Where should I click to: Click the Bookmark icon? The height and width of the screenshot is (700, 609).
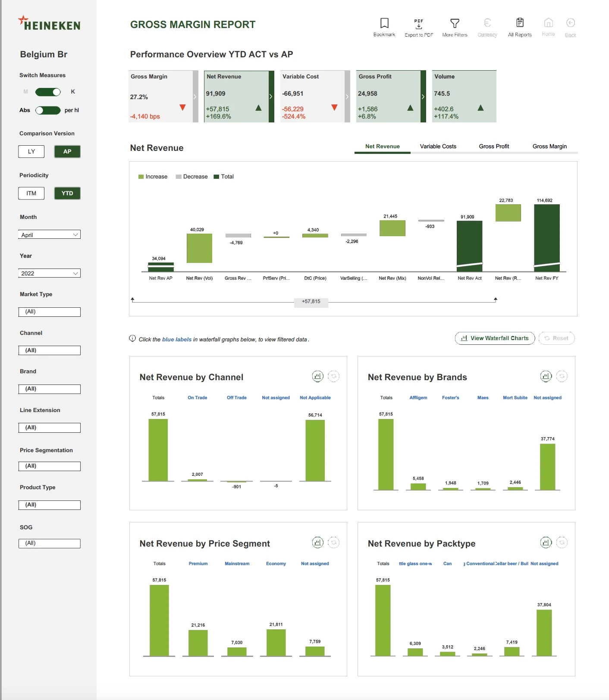pos(384,23)
